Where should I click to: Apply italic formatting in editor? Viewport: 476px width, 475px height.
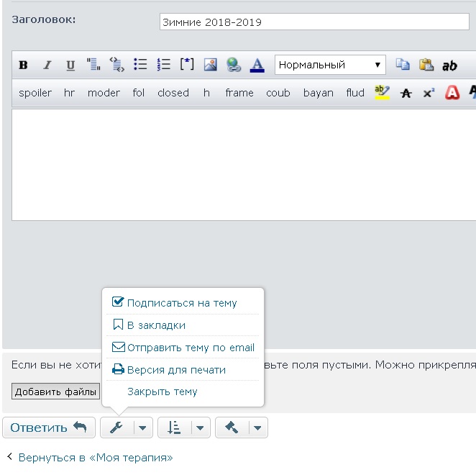[x=47, y=65]
